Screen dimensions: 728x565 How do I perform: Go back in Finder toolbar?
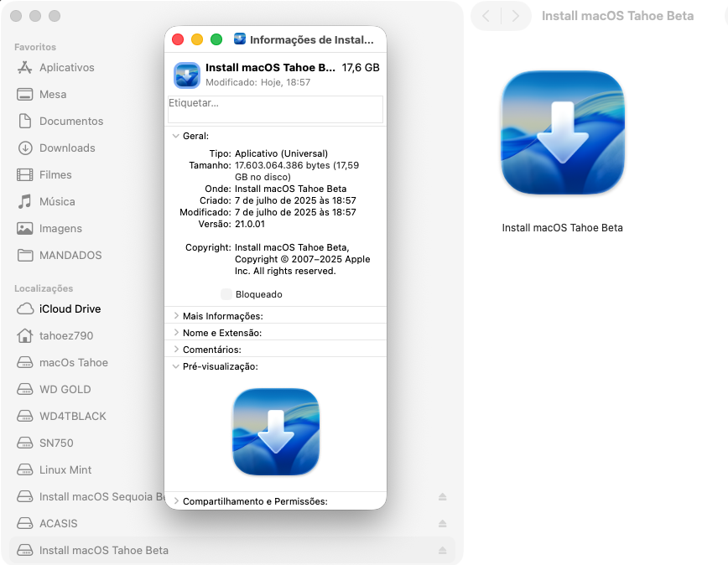coord(486,16)
